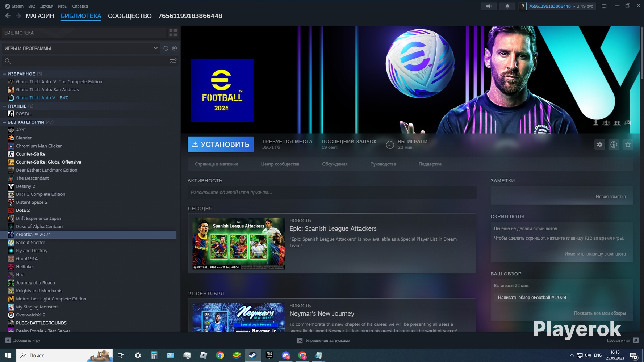
Task: Toggle show ready-to-play games only
Action: click(175, 48)
